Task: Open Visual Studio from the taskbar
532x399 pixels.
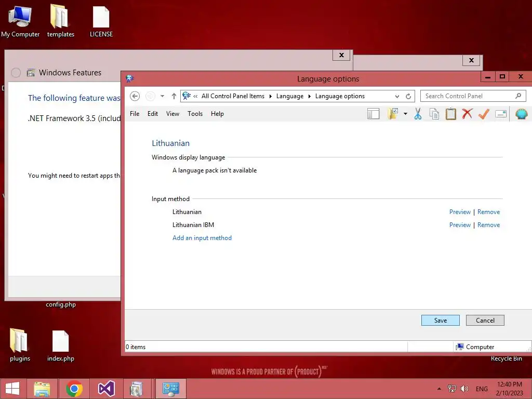Action: (x=107, y=389)
